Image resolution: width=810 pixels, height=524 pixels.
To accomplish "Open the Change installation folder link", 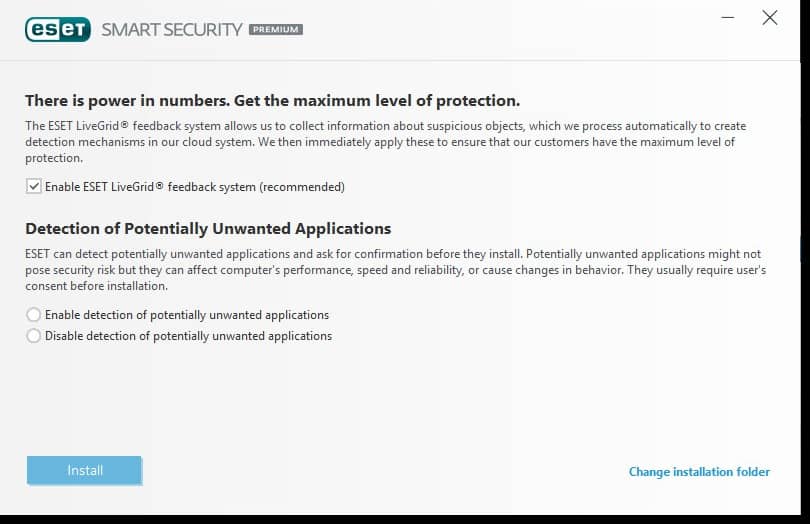I will tap(699, 472).
